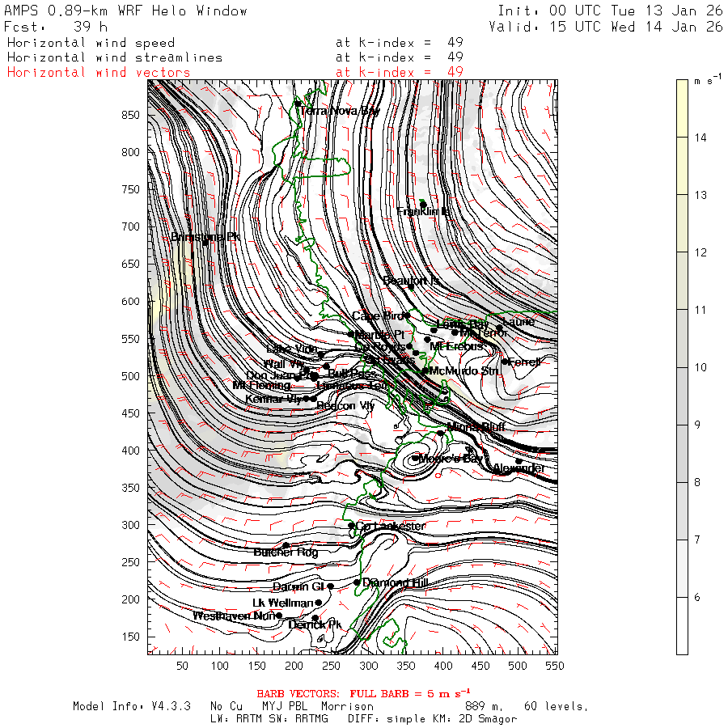The width and height of the screenshot is (728, 728).
Task: Select the Lake Vida label
Action: (x=292, y=349)
